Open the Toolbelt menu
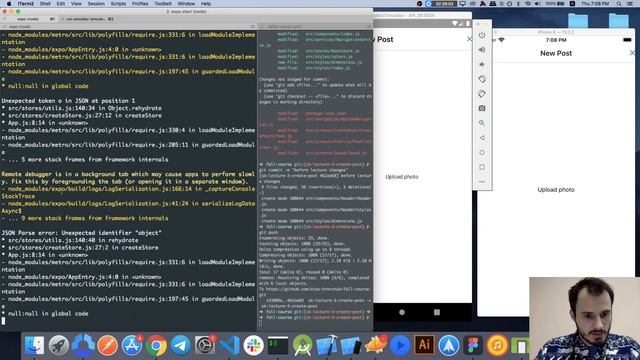The width and height of the screenshot is (640, 360). (163, 4)
